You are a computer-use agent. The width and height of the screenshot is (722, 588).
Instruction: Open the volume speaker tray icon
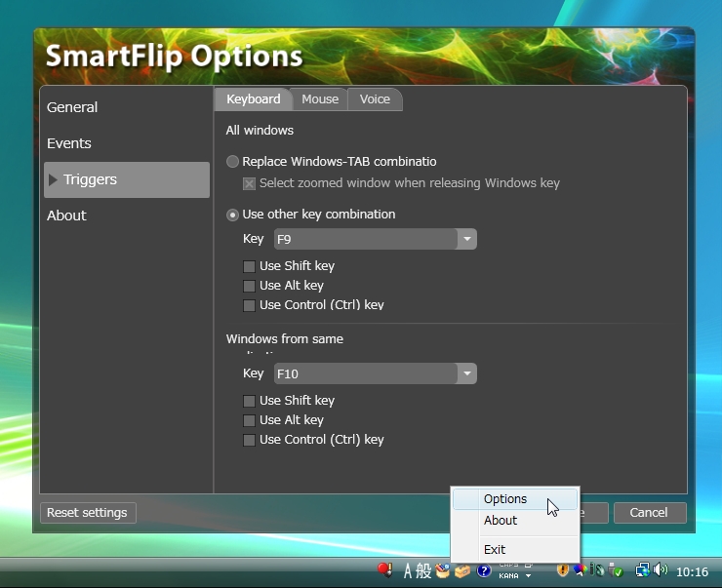(661, 570)
